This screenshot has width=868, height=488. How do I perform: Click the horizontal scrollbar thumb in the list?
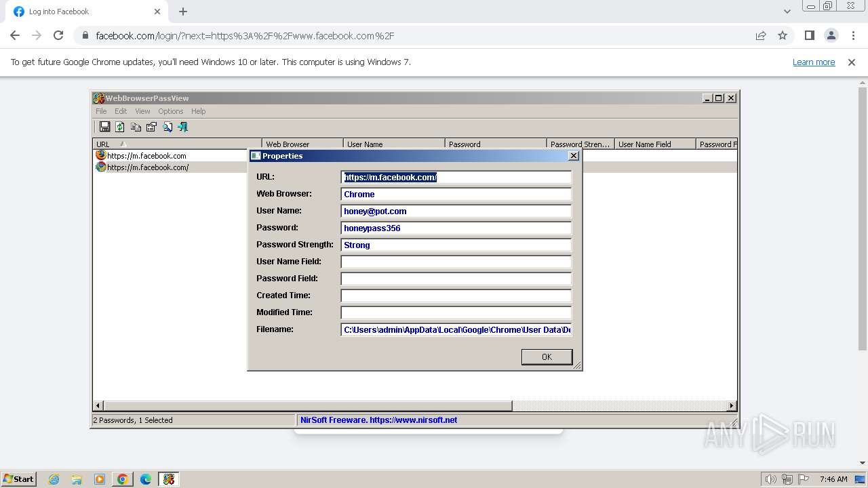click(308, 405)
